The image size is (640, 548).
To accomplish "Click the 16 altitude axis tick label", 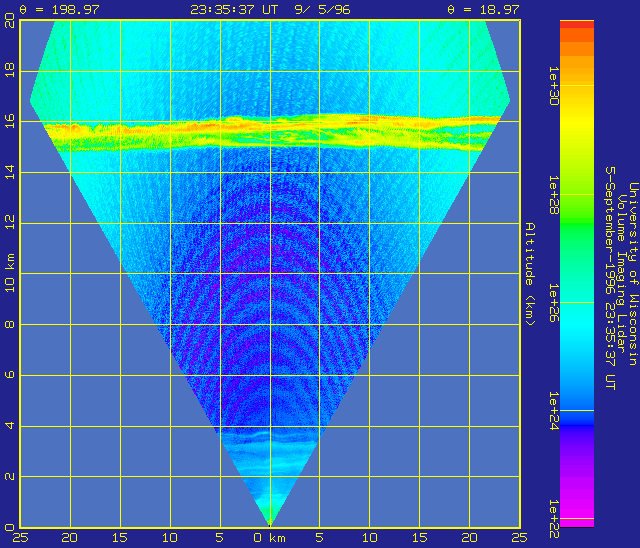I will [x=10, y=121].
